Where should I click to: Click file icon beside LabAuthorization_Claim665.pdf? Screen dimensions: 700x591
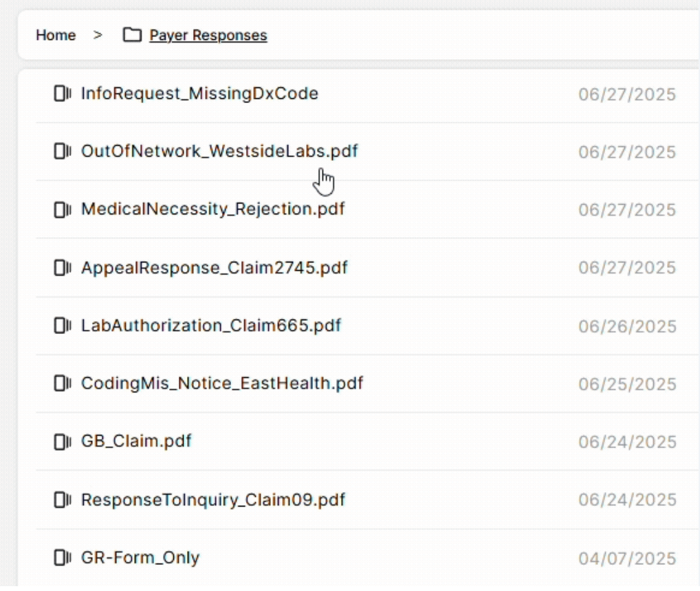63,325
